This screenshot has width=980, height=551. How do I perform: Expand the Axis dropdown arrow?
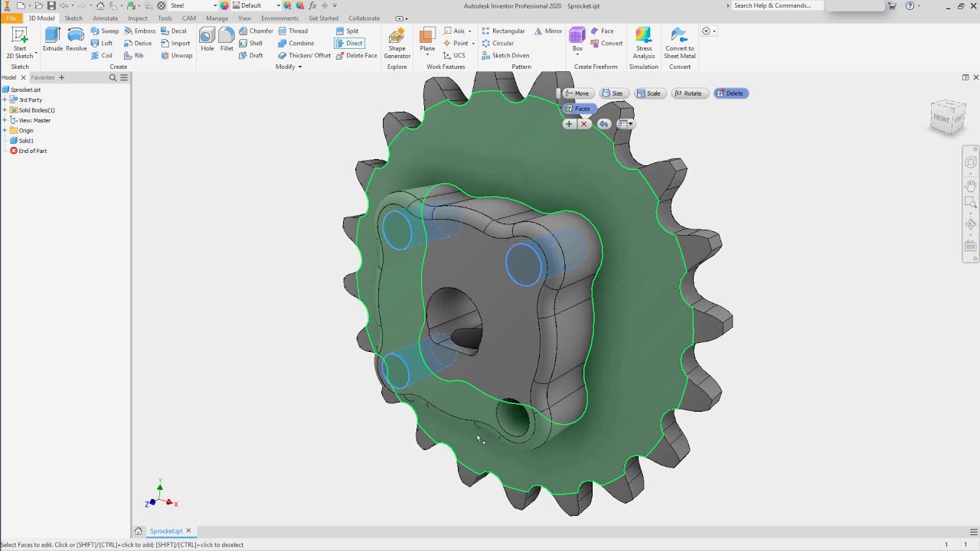pyautogui.click(x=469, y=31)
